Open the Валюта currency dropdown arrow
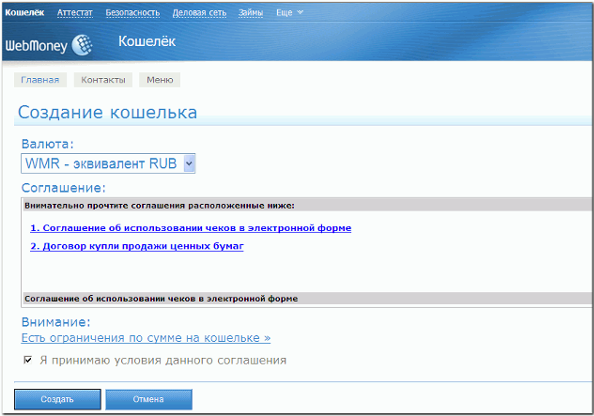Viewport: 594px width, 416px height. pyautogui.click(x=189, y=164)
